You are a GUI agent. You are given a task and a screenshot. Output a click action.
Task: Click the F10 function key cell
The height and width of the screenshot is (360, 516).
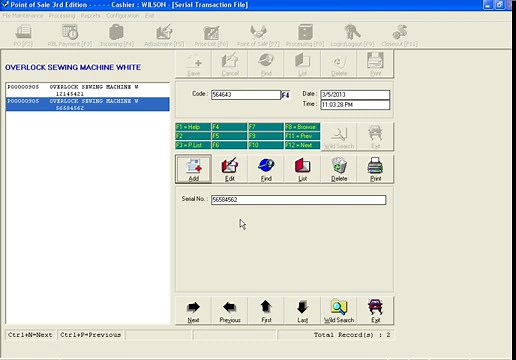pos(266,145)
